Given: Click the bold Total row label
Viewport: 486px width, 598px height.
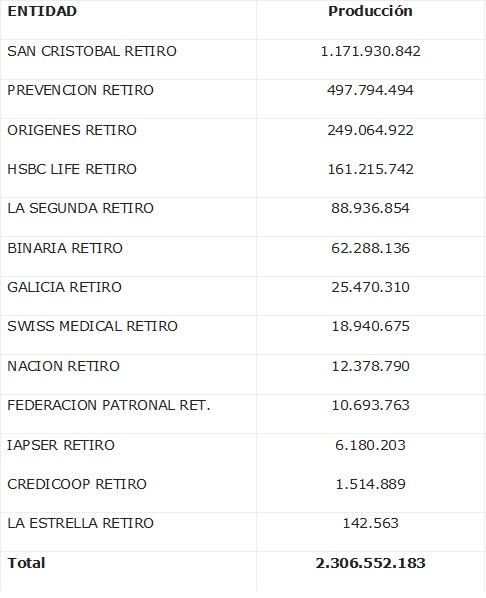Looking at the screenshot, I should tap(26, 563).
